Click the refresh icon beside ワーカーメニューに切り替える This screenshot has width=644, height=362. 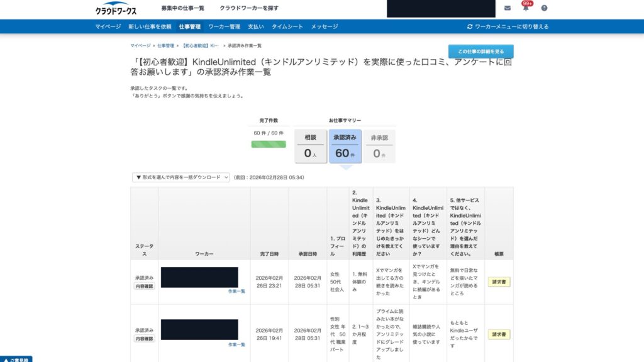(x=469, y=26)
